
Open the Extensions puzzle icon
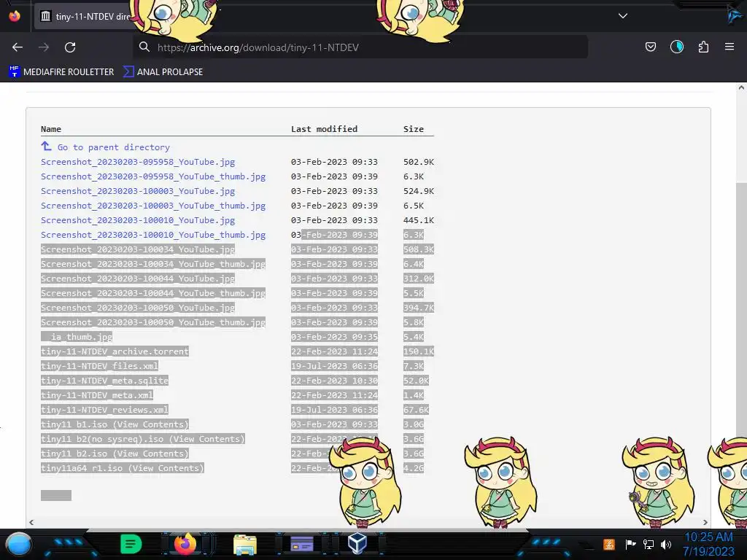[x=703, y=47]
